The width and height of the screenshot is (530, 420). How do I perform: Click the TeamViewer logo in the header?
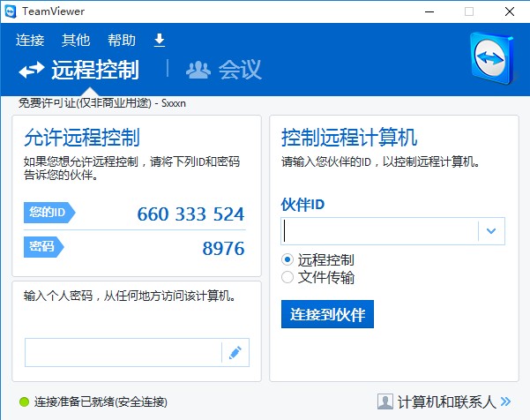(492, 58)
